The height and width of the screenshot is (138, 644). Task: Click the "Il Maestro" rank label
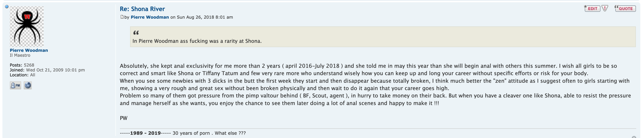pos(20,55)
